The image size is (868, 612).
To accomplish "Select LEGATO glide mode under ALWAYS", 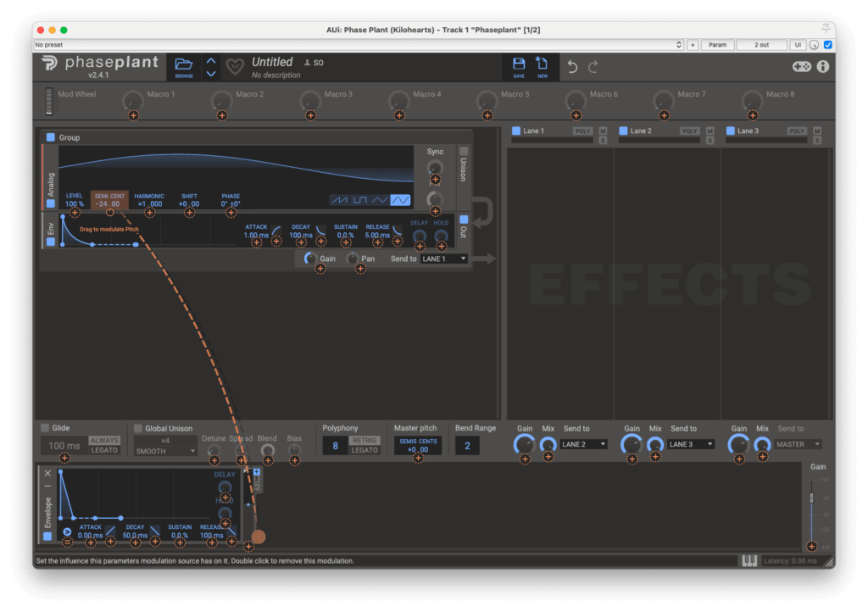I will [x=104, y=450].
